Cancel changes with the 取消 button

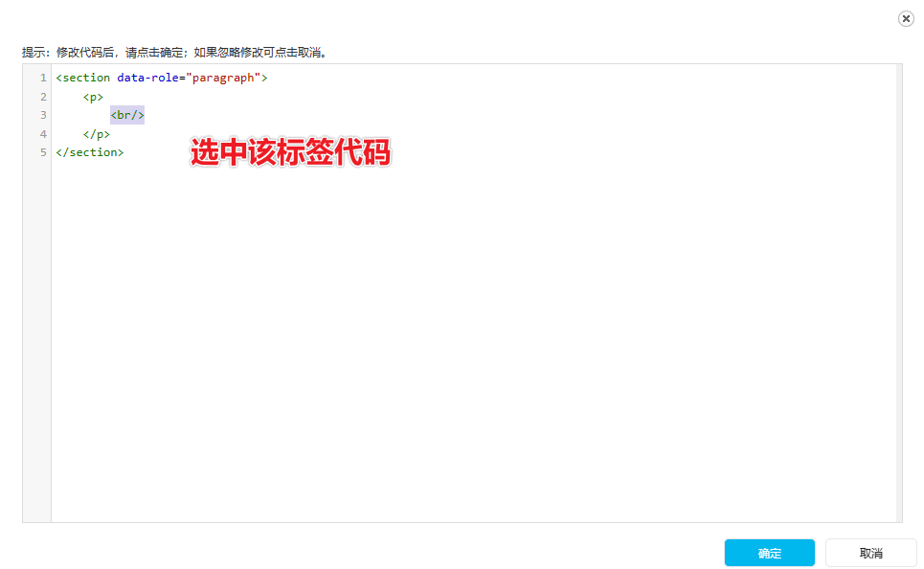click(x=871, y=553)
